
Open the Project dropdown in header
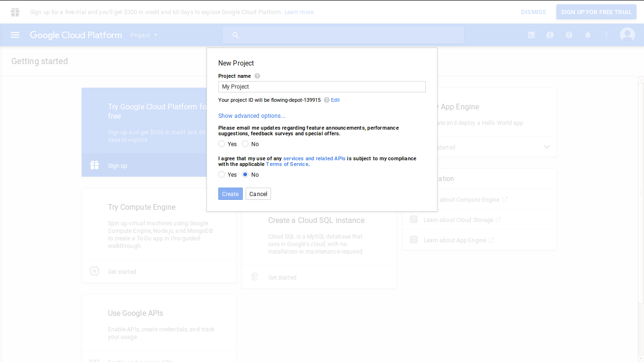coord(144,35)
